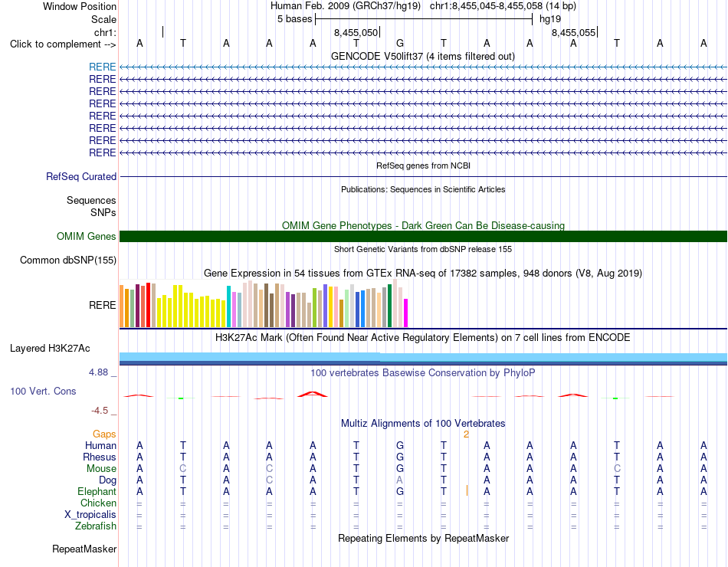Select the light-blue highlighted RERE transcript label
Screen dimensions: 728x567
[x=102, y=67]
